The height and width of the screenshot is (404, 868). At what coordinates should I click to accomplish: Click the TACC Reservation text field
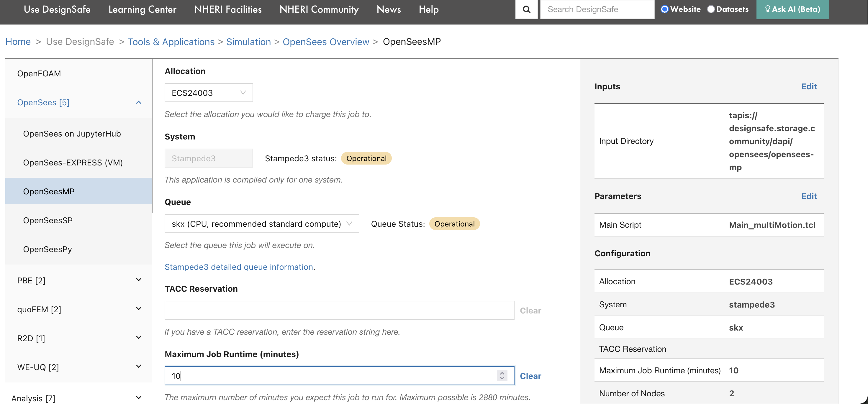(x=339, y=310)
